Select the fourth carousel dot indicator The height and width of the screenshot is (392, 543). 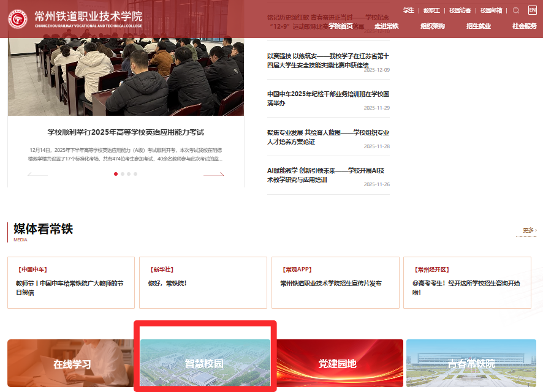[135, 174]
